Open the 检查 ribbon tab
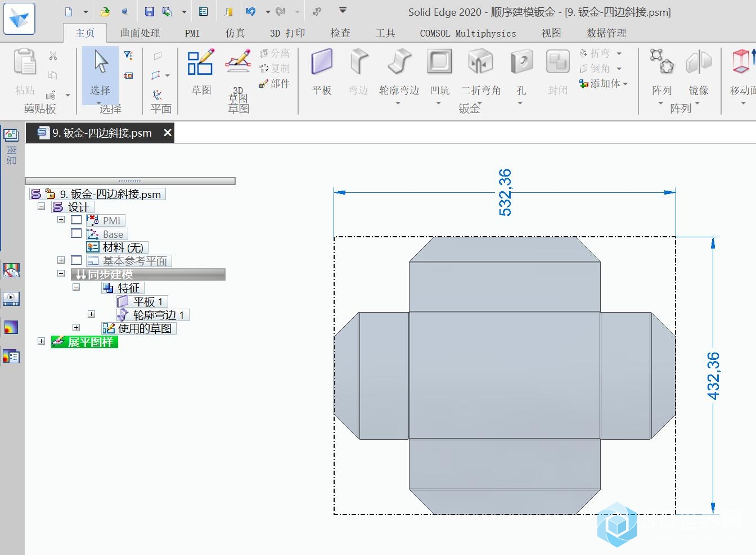The width and height of the screenshot is (756, 555). click(340, 33)
